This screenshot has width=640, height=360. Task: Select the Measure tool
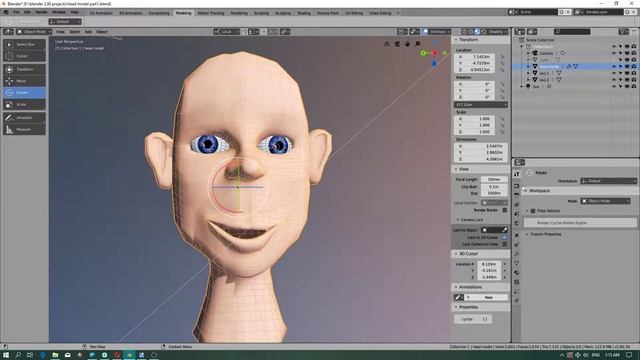pyautogui.click(x=24, y=129)
